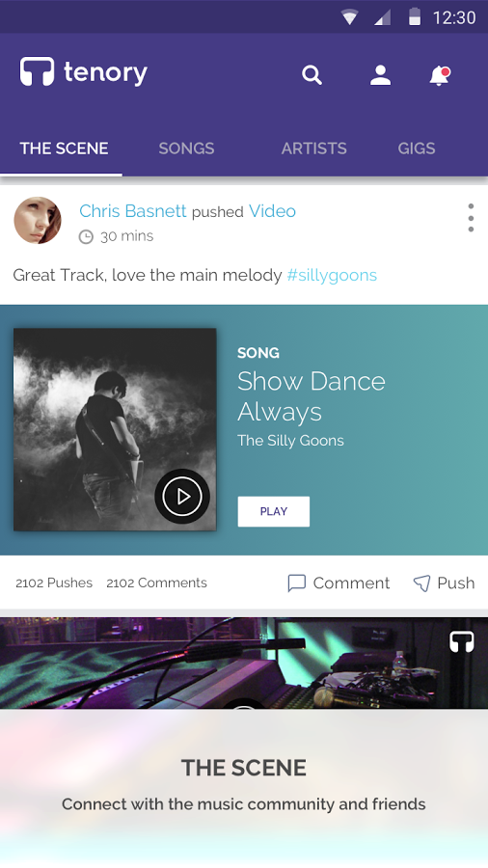Tap the tenory headphone logo
488x868 pixels.
tap(37, 71)
